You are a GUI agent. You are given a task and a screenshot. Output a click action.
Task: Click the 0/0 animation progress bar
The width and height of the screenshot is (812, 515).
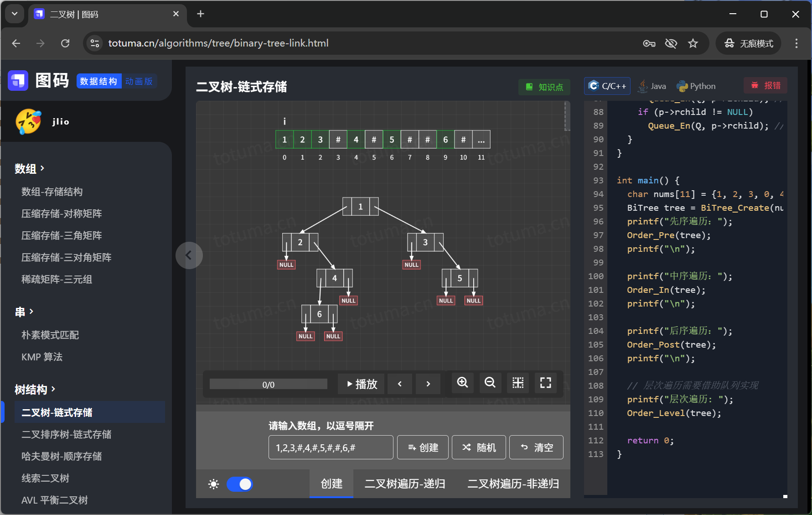tap(269, 385)
